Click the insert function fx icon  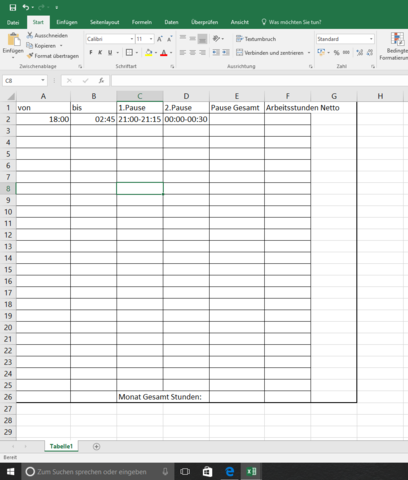pos(101,80)
